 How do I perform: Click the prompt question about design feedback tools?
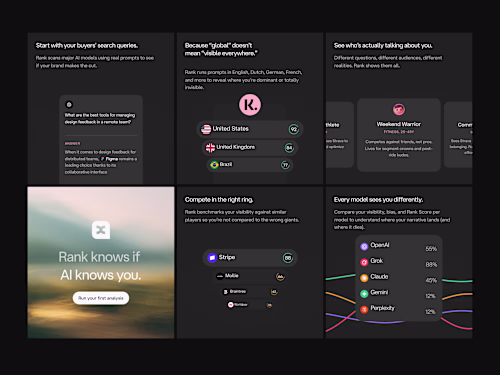tap(100, 118)
